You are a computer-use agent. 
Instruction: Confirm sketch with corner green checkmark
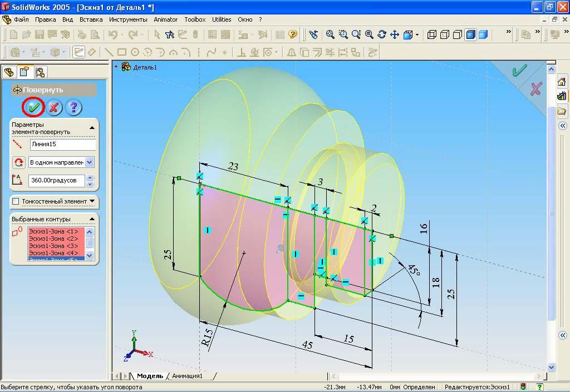(x=519, y=71)
